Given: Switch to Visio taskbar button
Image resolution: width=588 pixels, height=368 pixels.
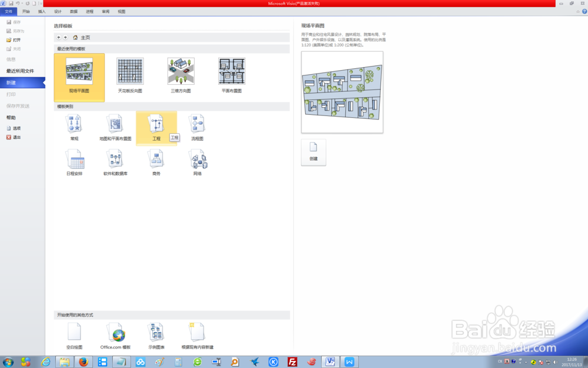Looking at the screenshot, I should point(330,362).
